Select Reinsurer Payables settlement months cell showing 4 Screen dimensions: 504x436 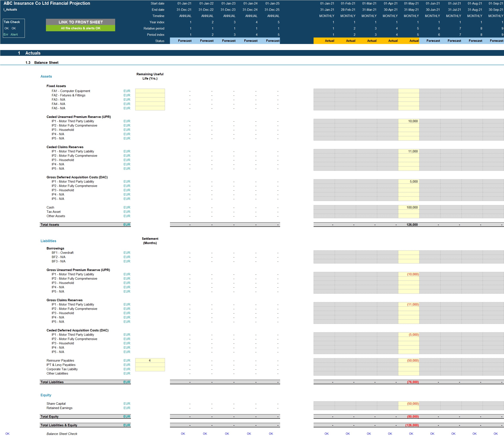150,361
